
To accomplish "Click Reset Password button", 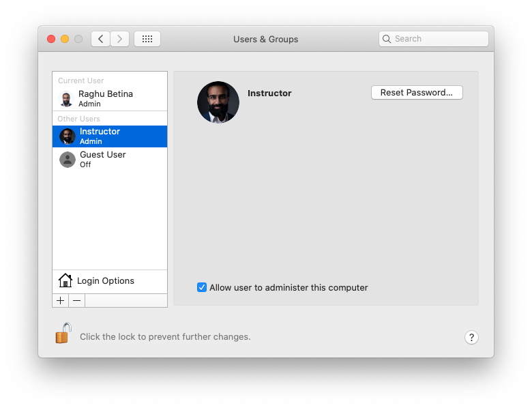I will [417, 93].
